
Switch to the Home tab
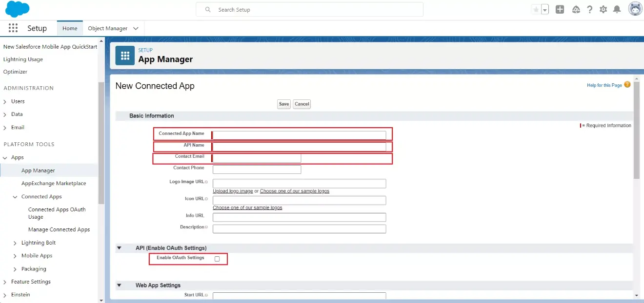pos(70,28)
